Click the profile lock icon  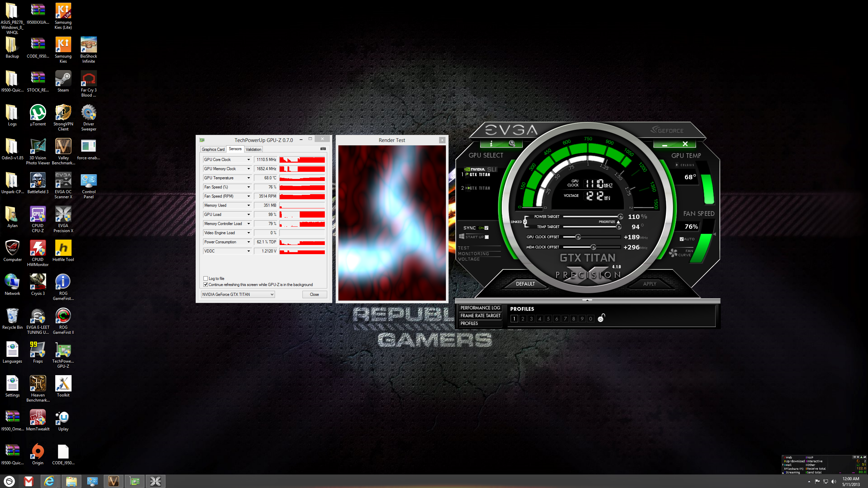click(x=601, y=318)
